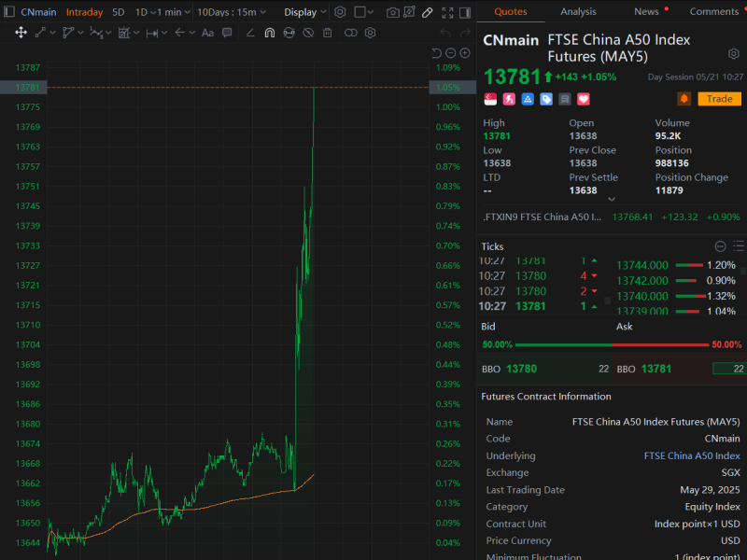
Task: Open the line tool options dropdown
Action: point(52,33)
